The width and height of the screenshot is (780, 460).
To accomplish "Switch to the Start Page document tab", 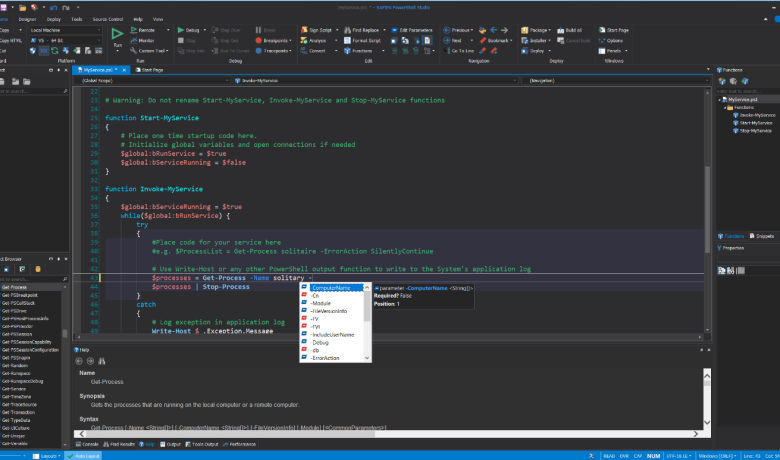I will 149,70.
